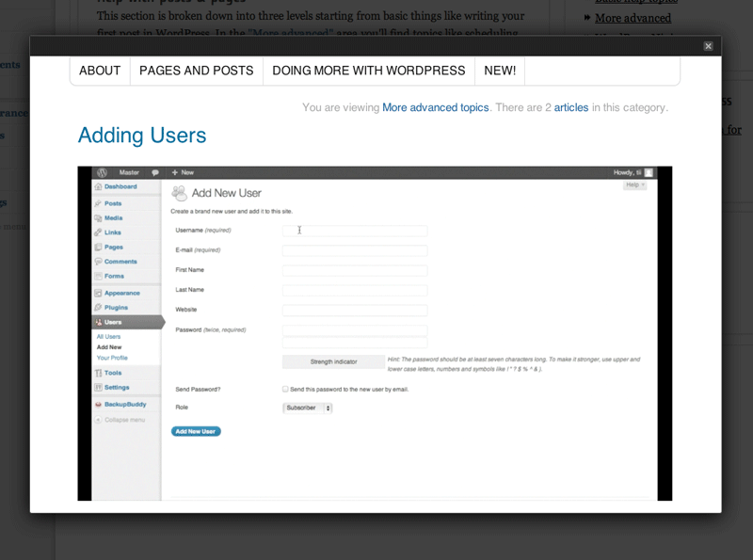This screenshot has width=753, height=560.
Task: Click the Plugins icon in sidebar
Action: pyautogui.click(x=99, y=308)
